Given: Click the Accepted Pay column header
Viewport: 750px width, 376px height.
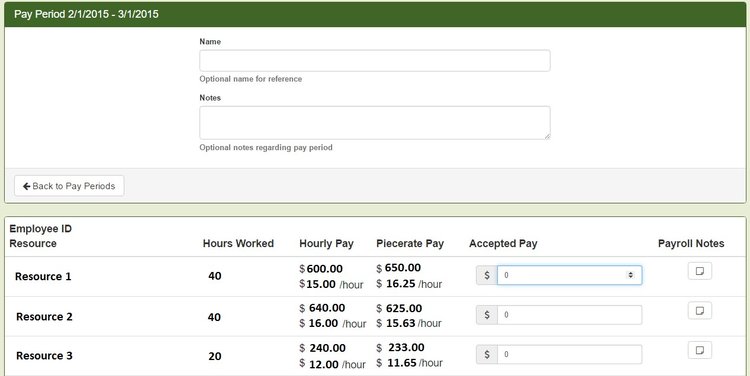Looking at the screenshot, I should click(x=503, y=243).
